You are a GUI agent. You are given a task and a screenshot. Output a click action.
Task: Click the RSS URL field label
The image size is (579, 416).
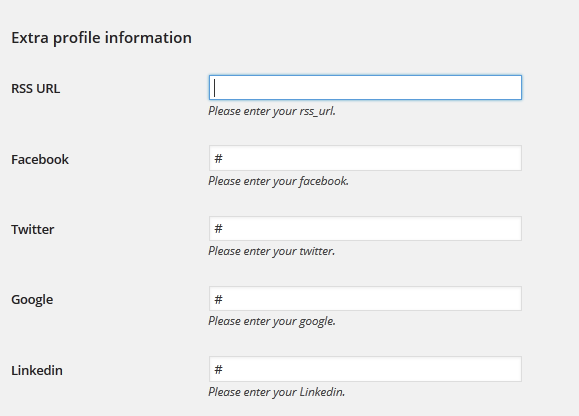coord(35,89)
